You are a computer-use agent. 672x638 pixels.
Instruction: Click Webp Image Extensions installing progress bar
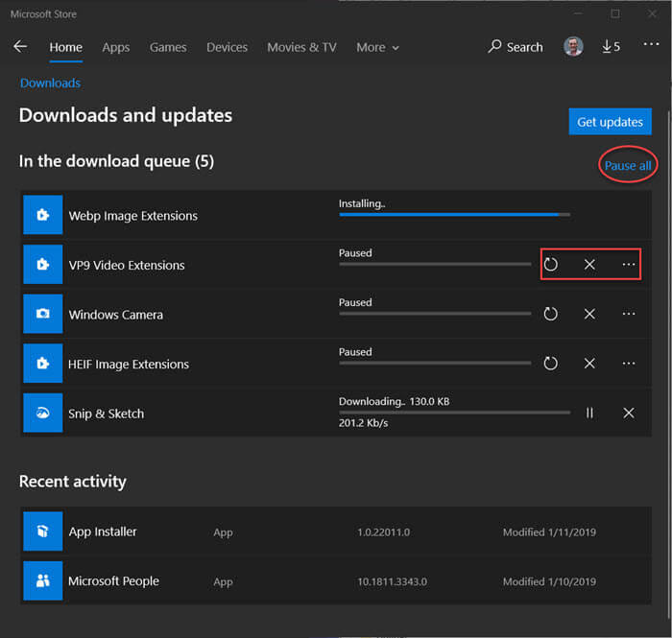click(x=454, y=214)
